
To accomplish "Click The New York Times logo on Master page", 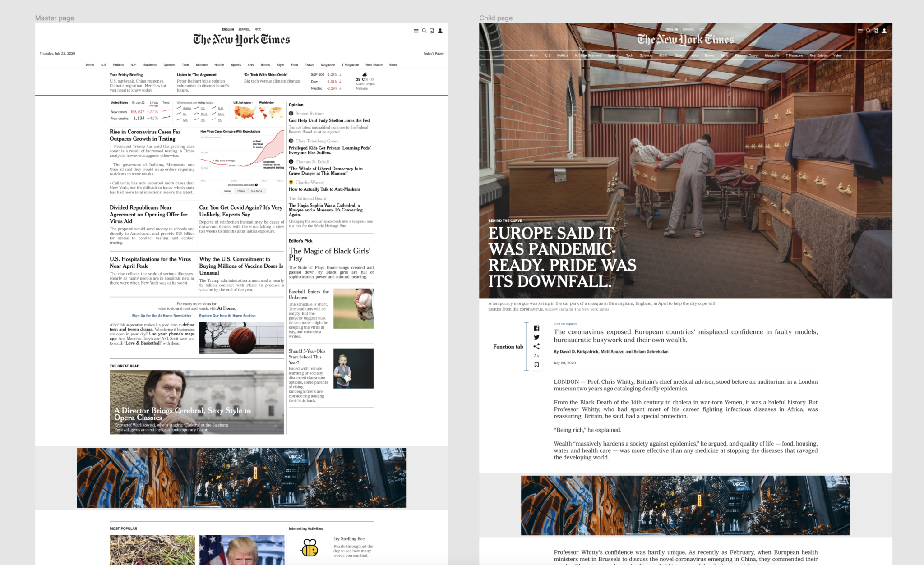I will [x=241, y=40].
